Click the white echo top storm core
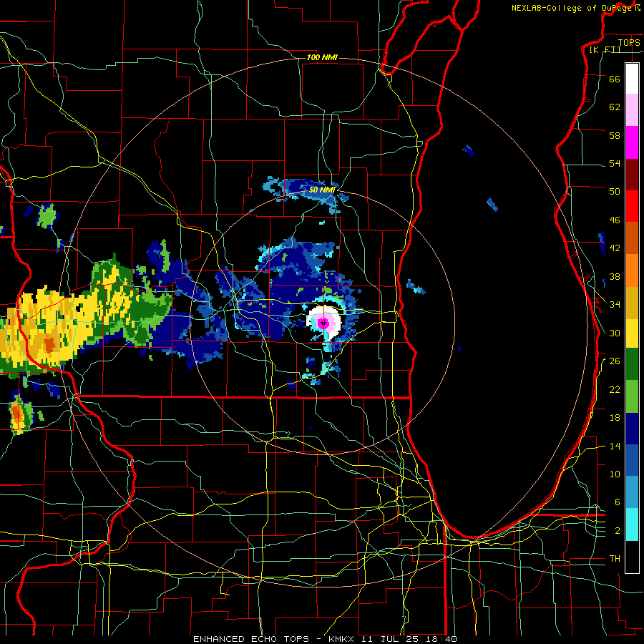This screenshot has height=644, width=644. 324,322
